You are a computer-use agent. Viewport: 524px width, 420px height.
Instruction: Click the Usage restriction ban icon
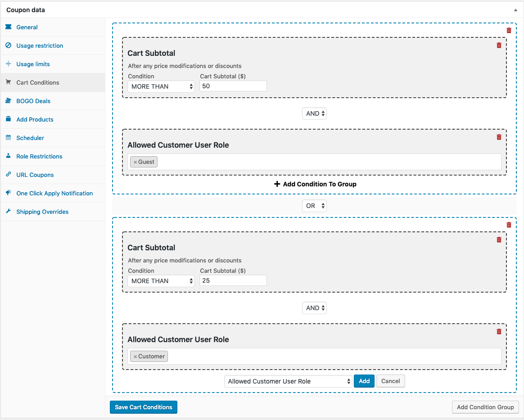(9, 45)
